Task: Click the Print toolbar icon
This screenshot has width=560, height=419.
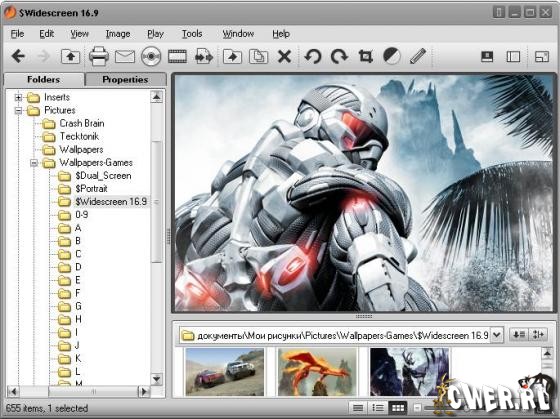Action: [x=99, y=56]
